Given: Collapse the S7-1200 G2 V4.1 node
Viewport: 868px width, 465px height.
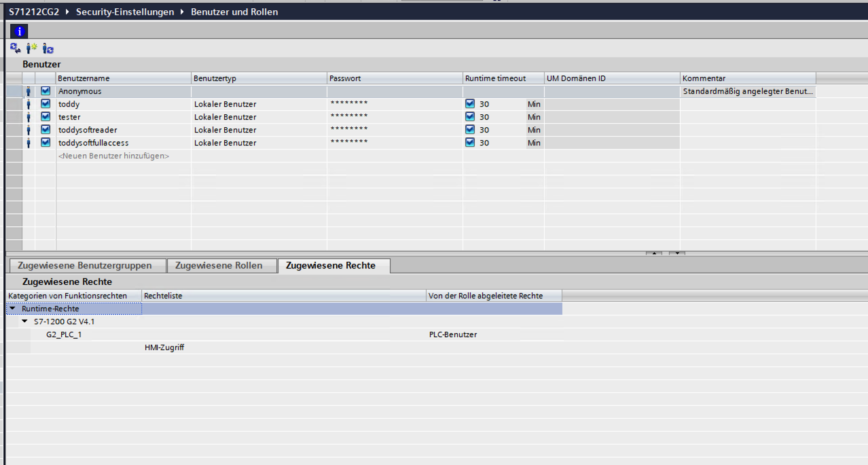Looking at the screenshot, I should tap(25, 322).
